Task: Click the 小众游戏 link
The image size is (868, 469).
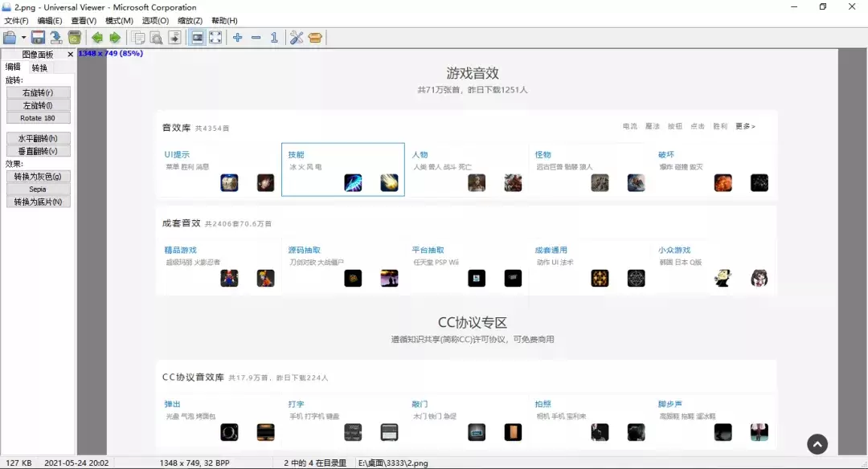Action: click(x=674, y=250)
